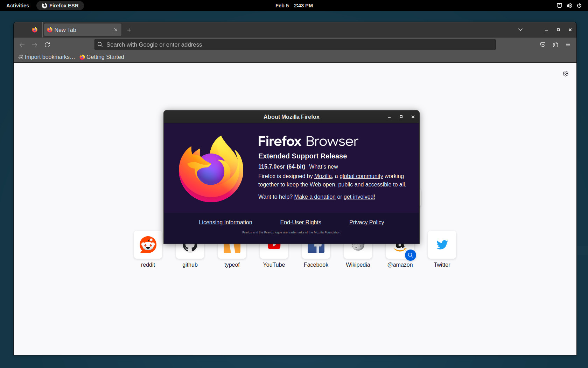Open End-User Rights link

(x=301, y=223)
